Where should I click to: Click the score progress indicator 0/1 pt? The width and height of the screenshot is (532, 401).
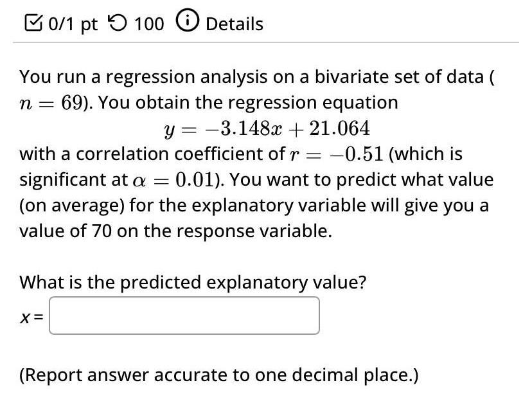[x=69, y=23]
